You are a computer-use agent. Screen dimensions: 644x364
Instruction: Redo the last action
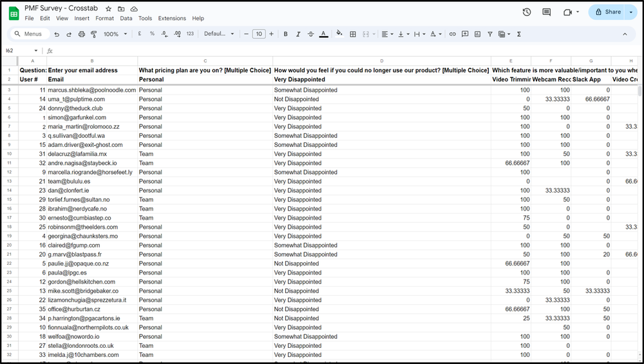pos(69,34)
